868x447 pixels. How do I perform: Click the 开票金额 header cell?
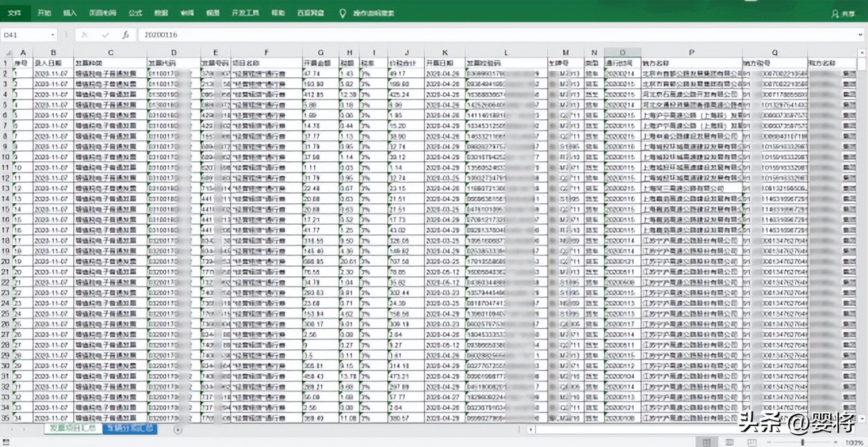pos(320,62)
